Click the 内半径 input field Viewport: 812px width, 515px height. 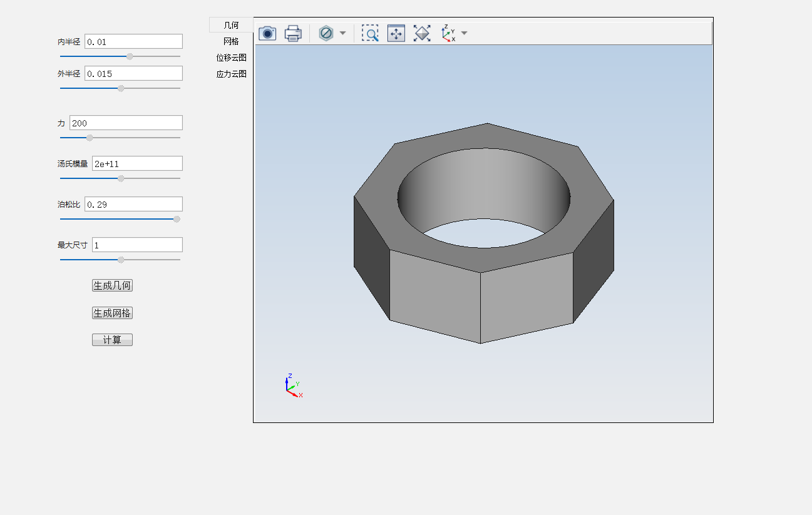point(133,41)
